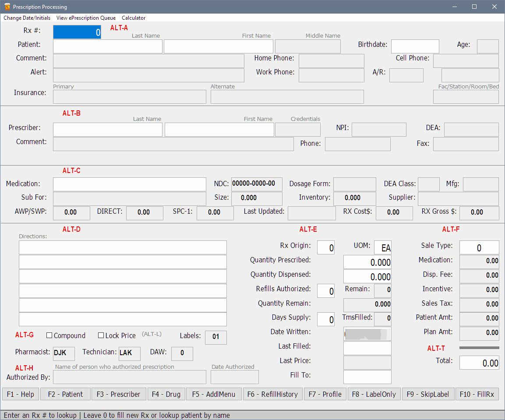
Task: Click the Alternate insurance field
Action: pos(287,97)
